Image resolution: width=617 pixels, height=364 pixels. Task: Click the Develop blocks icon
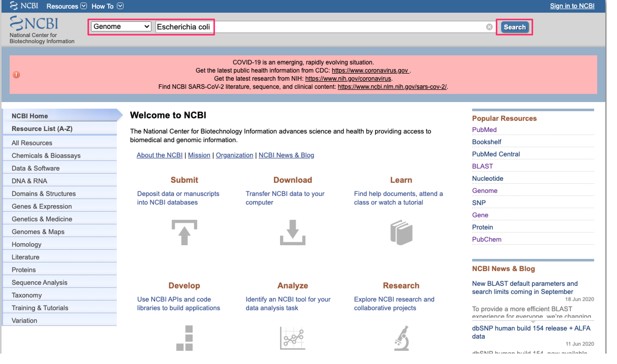coord(184,338)
